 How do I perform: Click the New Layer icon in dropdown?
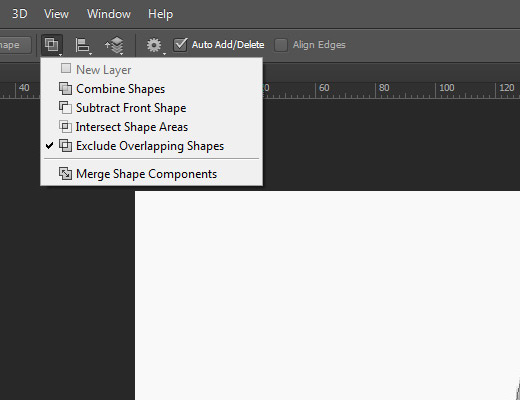click(x=66, y=69)
